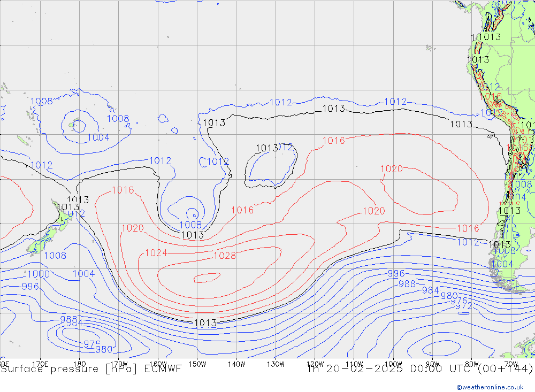Open the weatheronline.co.uk copyright link
The image size is (535, 392).
pyautogui.click(x=490, y=387)
